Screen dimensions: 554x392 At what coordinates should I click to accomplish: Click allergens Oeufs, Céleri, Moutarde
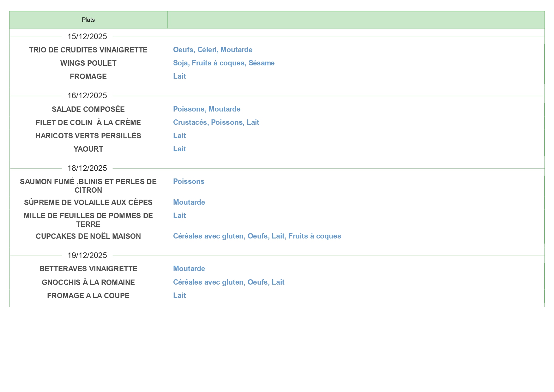pos(213,50)
